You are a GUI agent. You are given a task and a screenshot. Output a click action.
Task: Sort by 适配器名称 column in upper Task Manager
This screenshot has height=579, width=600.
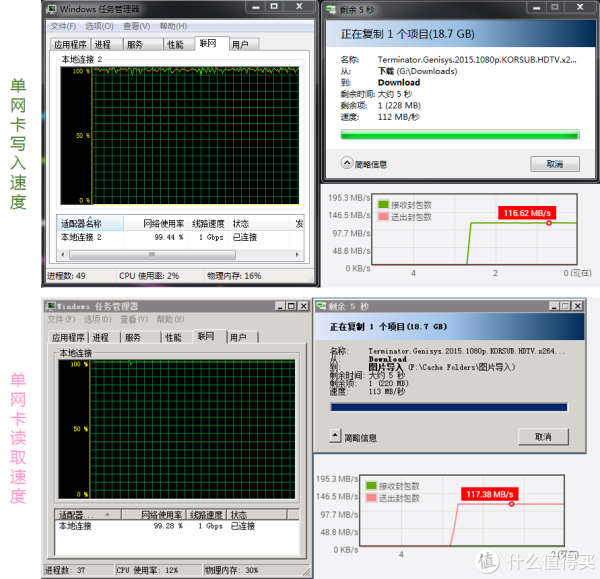click(82, 224)
